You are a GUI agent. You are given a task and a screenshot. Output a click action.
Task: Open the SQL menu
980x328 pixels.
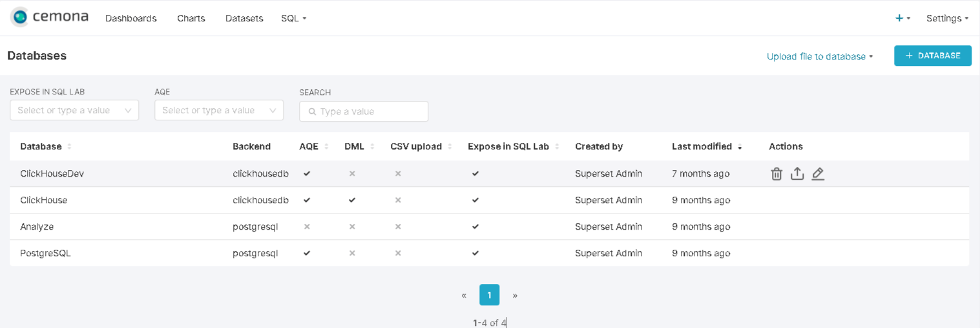pos(293,18)
